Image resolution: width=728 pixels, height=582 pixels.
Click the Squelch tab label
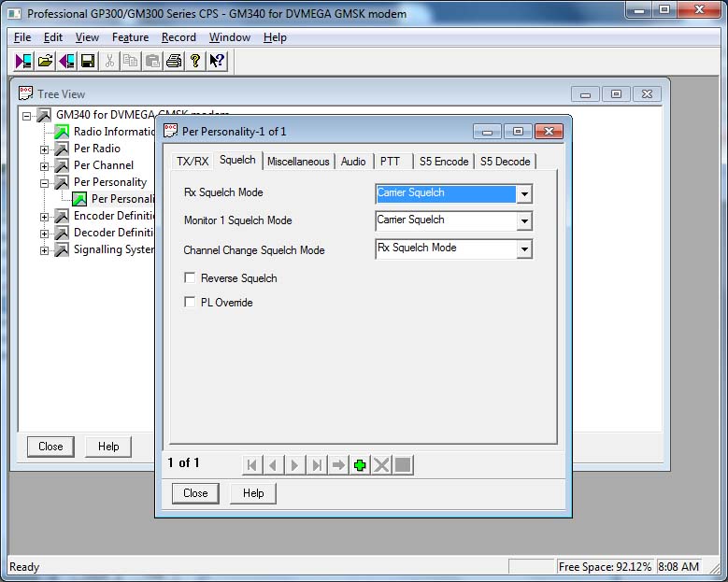[x=237, y=160]
